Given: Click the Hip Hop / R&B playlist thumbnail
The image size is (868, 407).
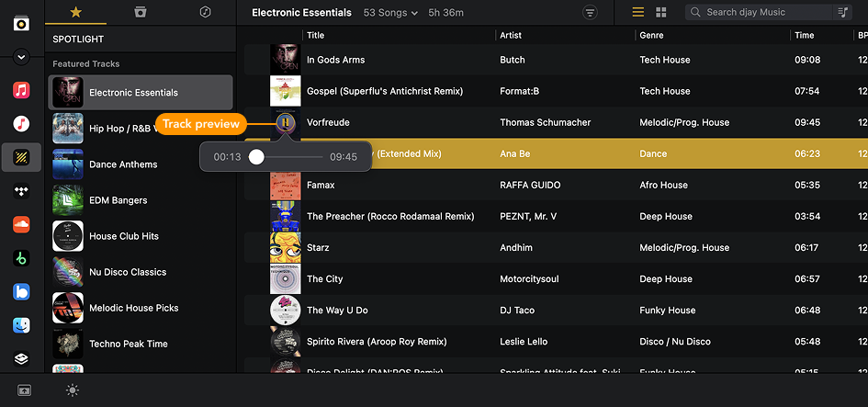Looking at the screenshot, I should [68, 129].
